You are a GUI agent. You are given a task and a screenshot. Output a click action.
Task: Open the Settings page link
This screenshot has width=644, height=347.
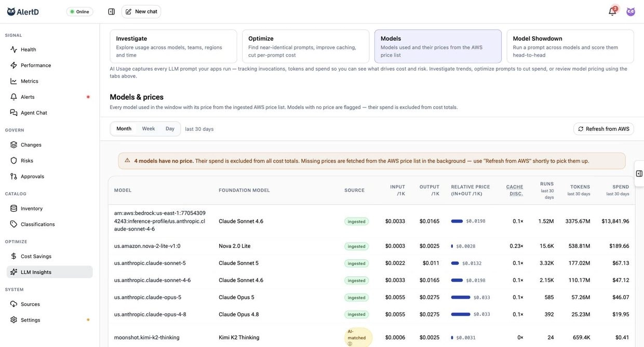[x=50, y=320]
